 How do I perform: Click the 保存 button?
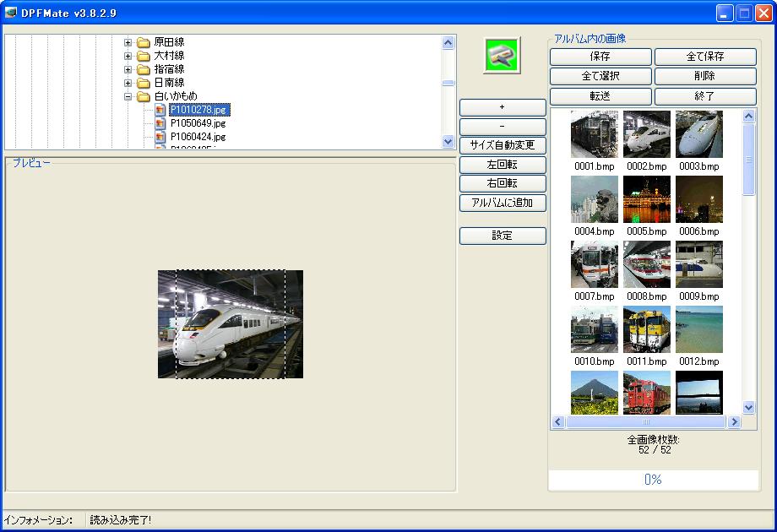tap(600, 57)
